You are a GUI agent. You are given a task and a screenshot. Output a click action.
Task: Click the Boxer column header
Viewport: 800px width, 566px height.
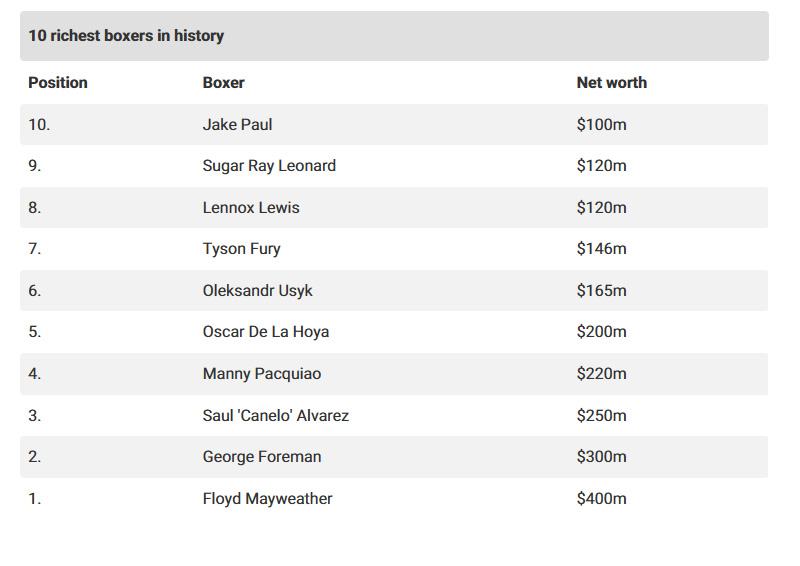(223, 83)
